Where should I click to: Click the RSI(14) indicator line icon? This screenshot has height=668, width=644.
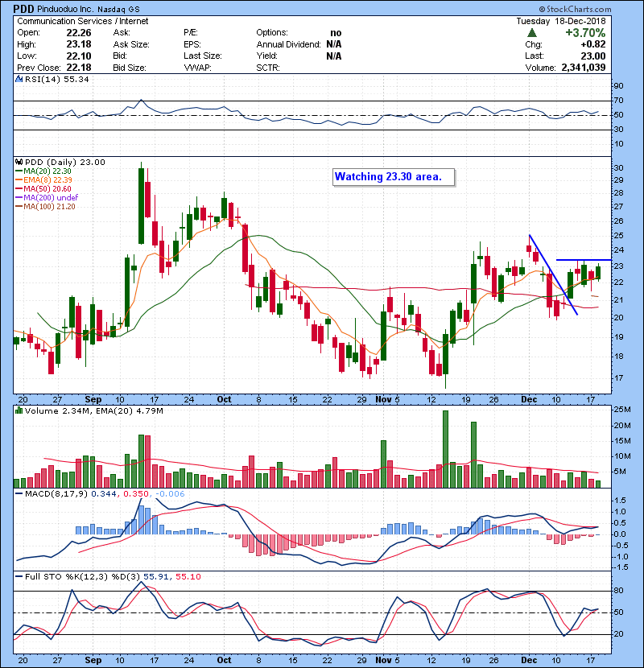pos(19,79)
